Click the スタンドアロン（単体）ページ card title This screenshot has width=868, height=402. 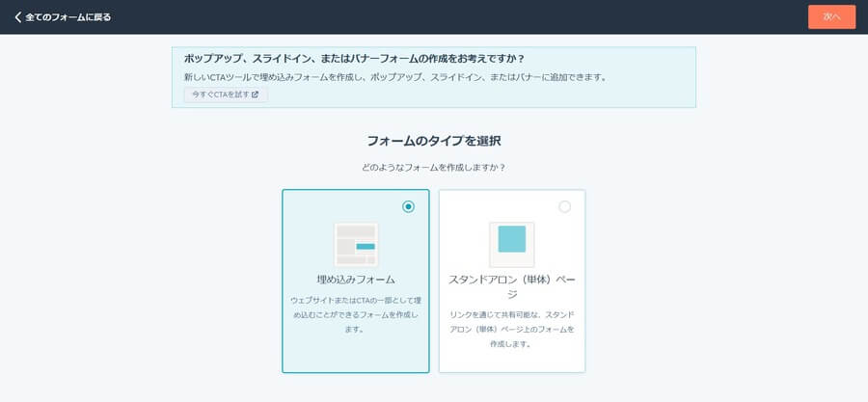(x=512, y=286)
